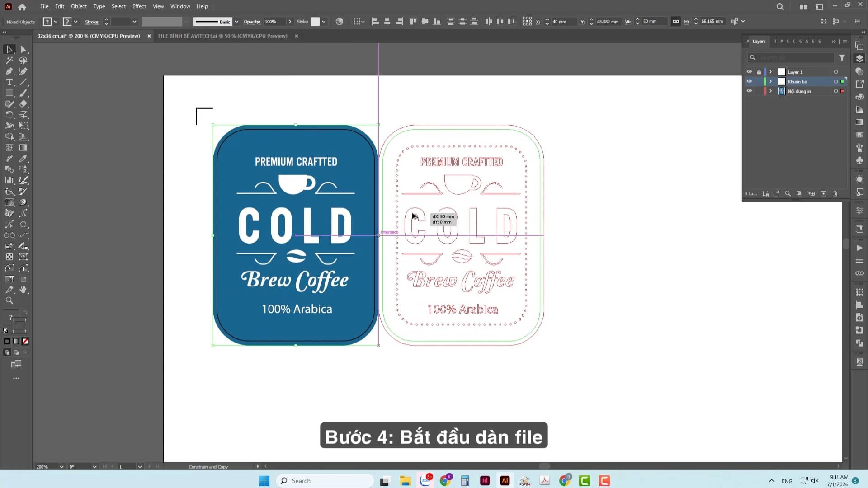Screen dimensions: 868x488
Task: Expand the Khuôn bế layer
Action: tap(771, 81)
